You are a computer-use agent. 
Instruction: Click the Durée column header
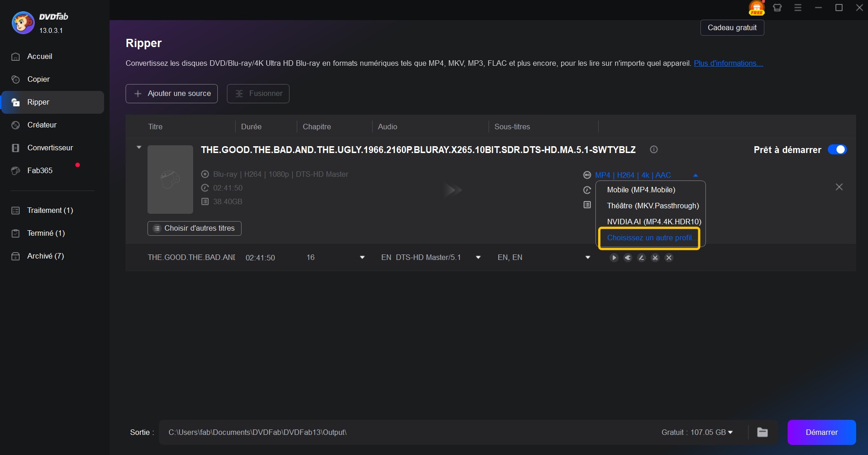[251, 127]
